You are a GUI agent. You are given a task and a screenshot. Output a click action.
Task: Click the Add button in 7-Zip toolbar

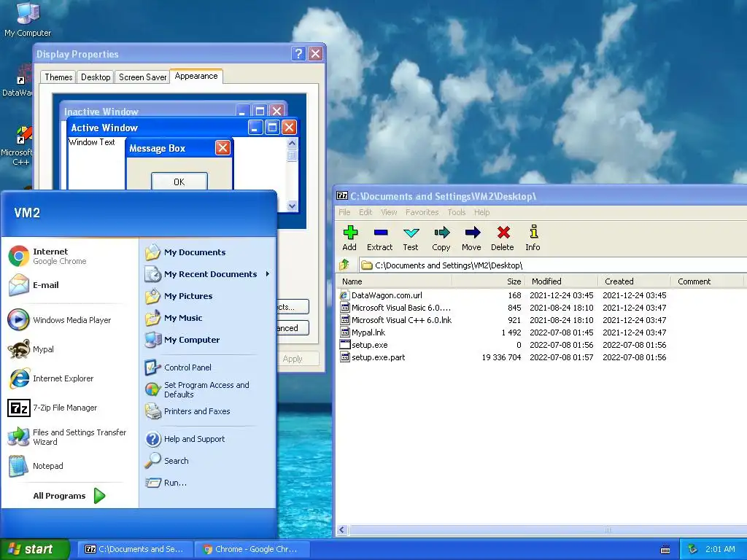tap(349, 238)
